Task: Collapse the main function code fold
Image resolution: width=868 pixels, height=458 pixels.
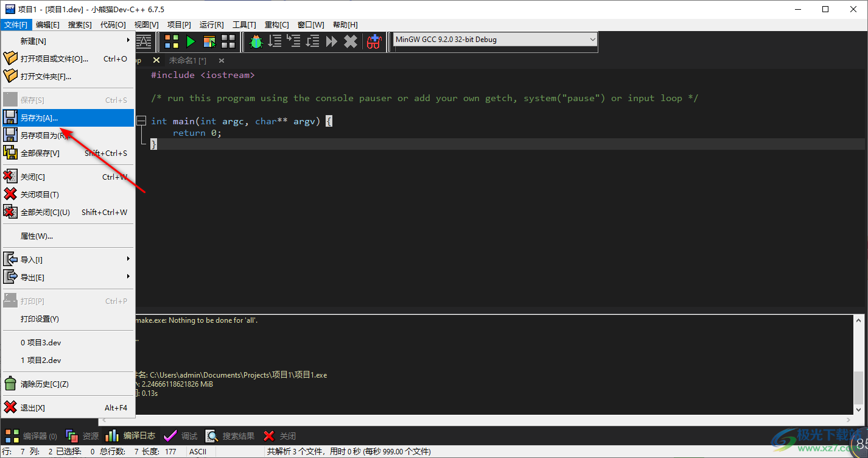Action: click(x=141, y=121)
